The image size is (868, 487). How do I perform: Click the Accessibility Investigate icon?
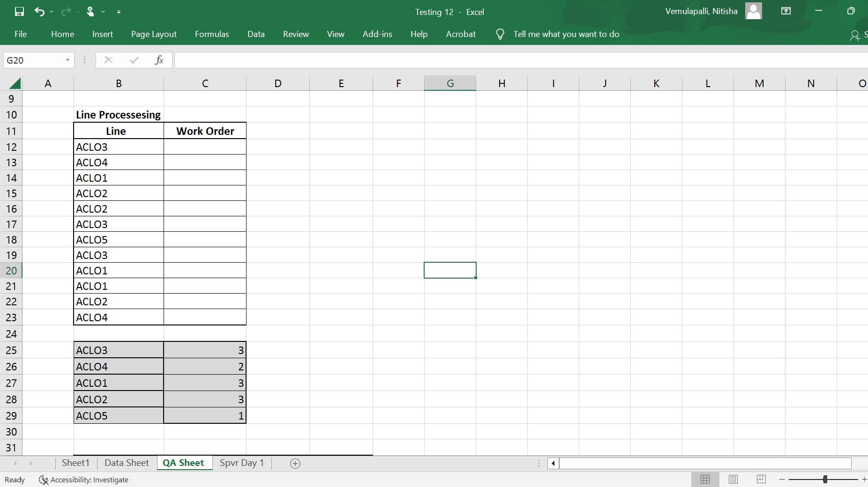tap(44, 480)
